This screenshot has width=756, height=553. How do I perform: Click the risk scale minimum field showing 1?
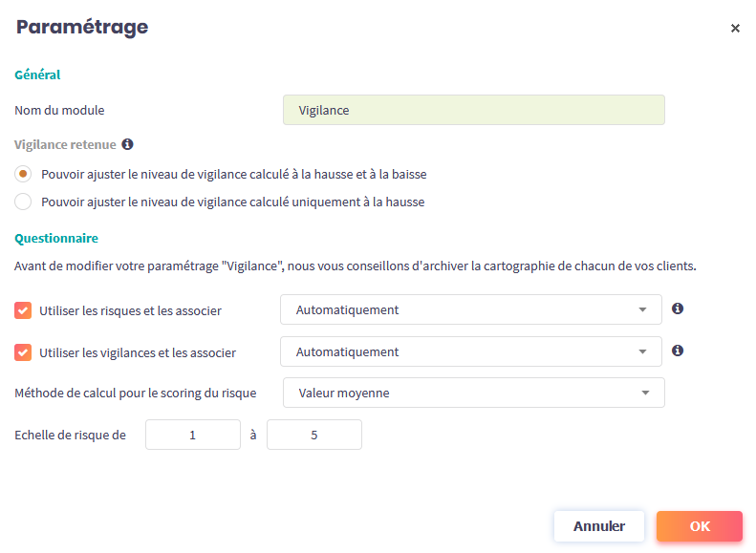193,435
